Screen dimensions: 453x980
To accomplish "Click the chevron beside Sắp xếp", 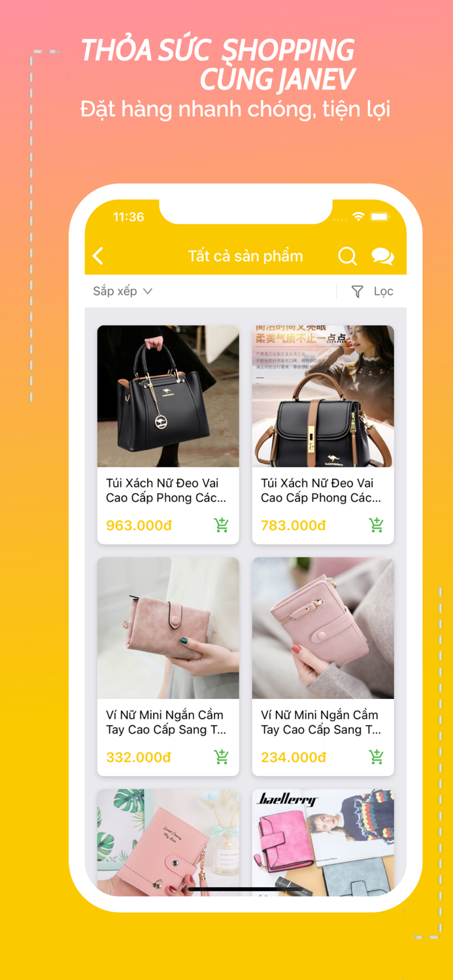I will coord(148,291).
